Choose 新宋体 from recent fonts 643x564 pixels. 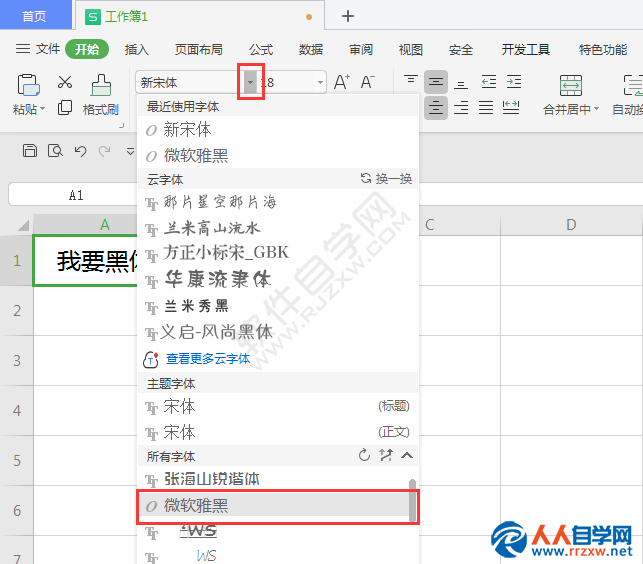coord(278,130)
